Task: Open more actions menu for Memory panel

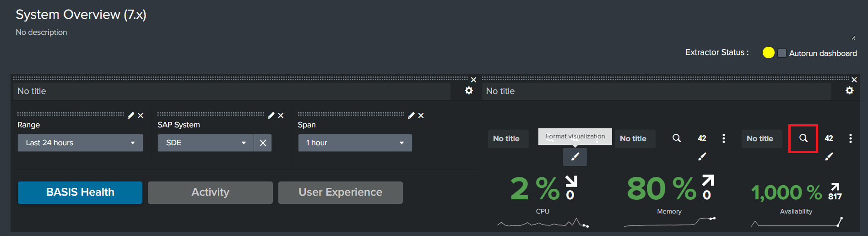Action: tap(723, 138)
